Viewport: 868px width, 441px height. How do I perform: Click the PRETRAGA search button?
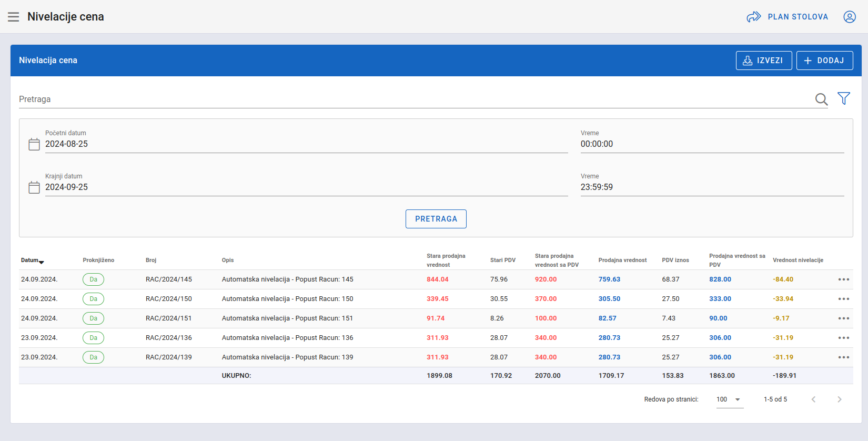(x=436, y=219)
